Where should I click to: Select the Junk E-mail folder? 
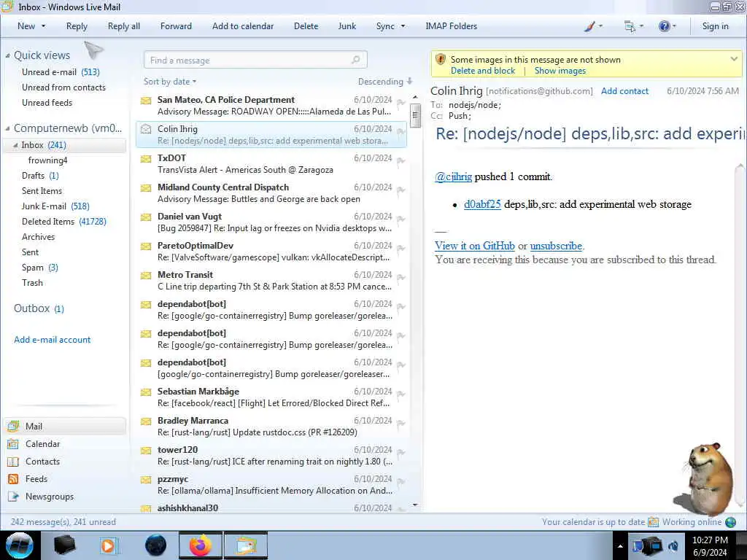click(x=55, y=206)
